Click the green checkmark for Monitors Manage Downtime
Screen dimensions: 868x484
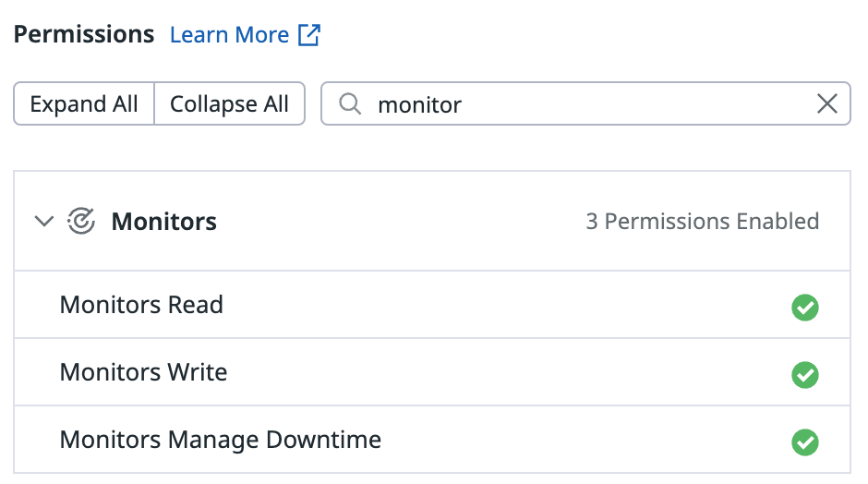pos(805,442)
